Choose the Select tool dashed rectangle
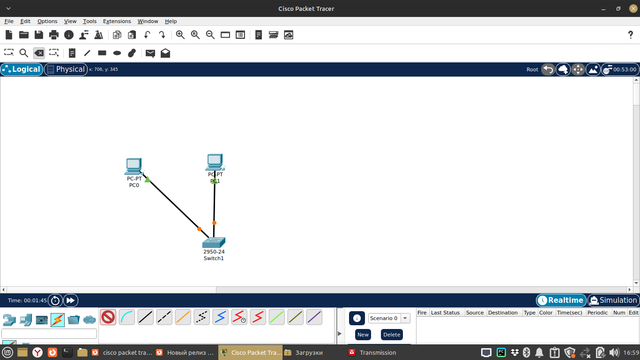 click(9, 53)
